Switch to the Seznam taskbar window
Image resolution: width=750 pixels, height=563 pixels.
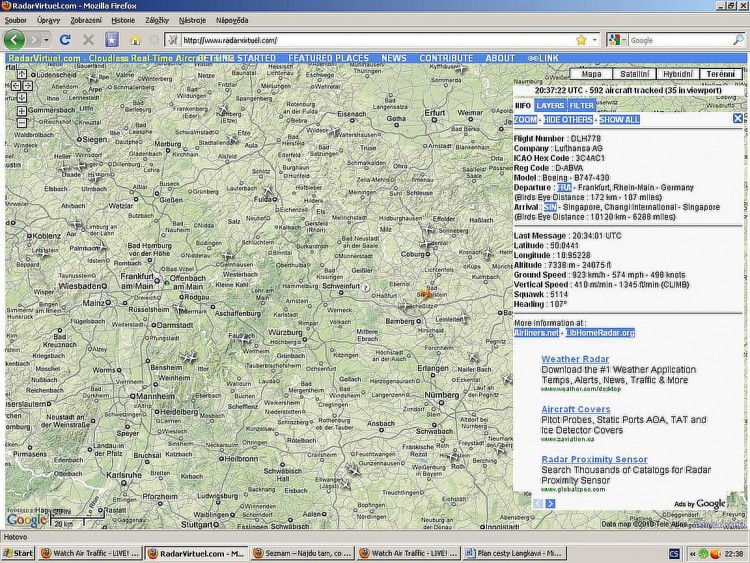301,553
